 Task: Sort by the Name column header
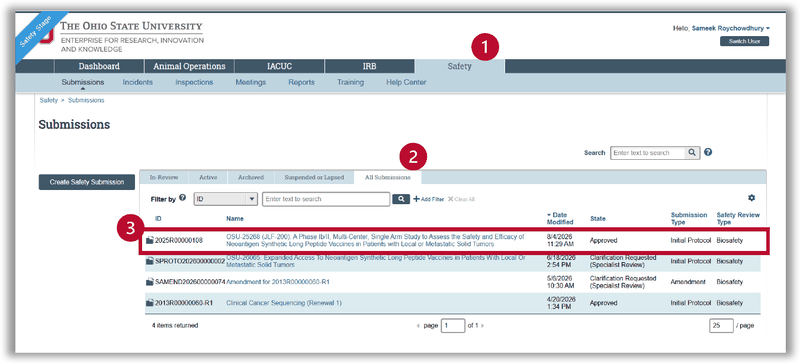tap(235, 219)
